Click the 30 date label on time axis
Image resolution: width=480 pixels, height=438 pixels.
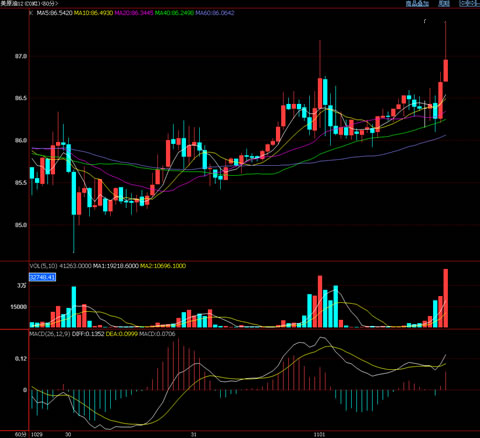tap(68, 434)
